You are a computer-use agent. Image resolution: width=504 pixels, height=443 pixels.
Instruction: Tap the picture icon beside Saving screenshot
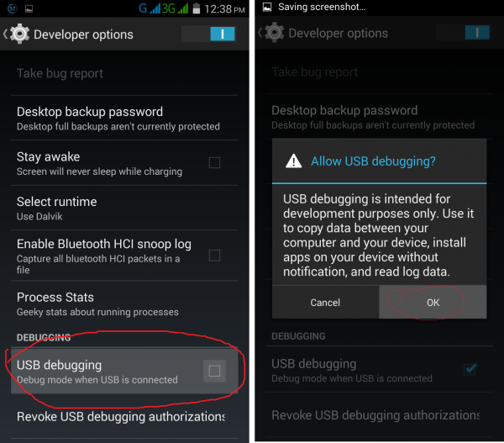[267, 7]
